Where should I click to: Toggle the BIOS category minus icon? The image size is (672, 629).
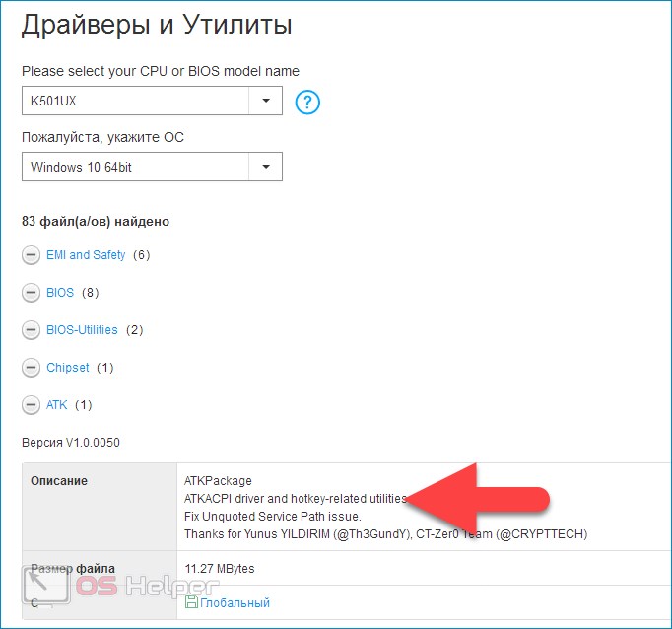[x=31, y=293]
